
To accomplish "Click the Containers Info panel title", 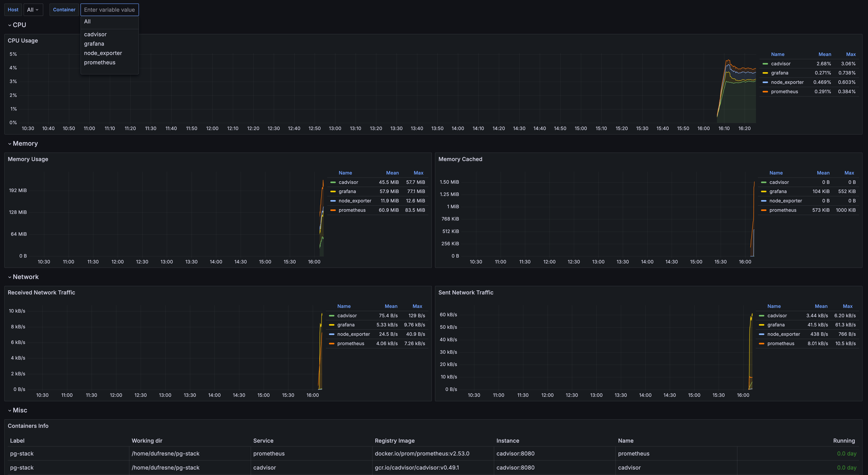I will [28, 426].
